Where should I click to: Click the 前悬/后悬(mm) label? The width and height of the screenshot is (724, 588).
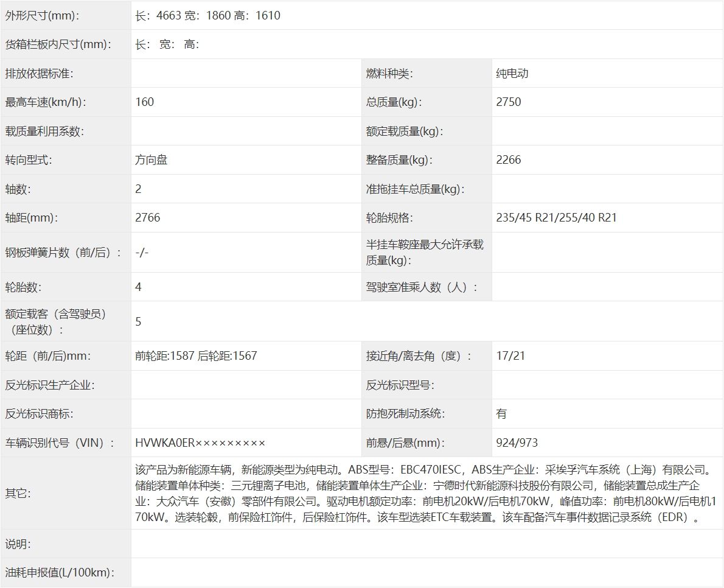[x=405, y=443]
